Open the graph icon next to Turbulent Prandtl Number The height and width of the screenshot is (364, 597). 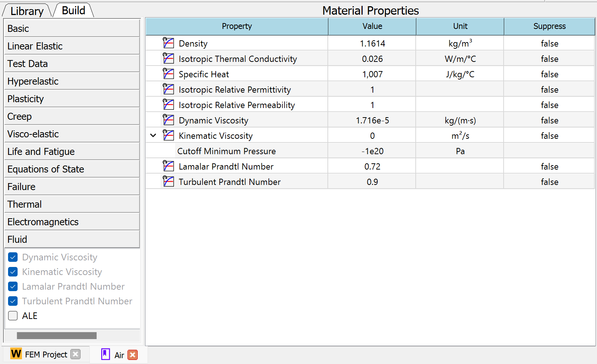point(169,181)
